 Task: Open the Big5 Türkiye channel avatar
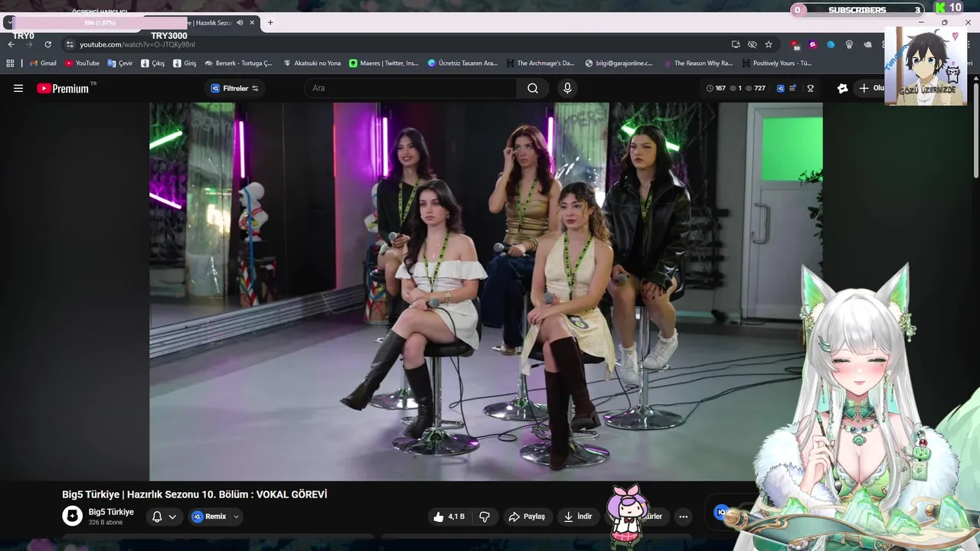pos(72,516)
